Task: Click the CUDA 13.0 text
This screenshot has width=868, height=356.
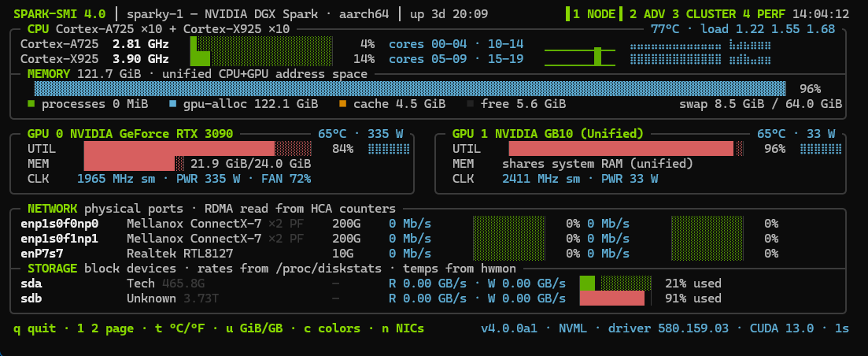Action: (x=781, y=328)
